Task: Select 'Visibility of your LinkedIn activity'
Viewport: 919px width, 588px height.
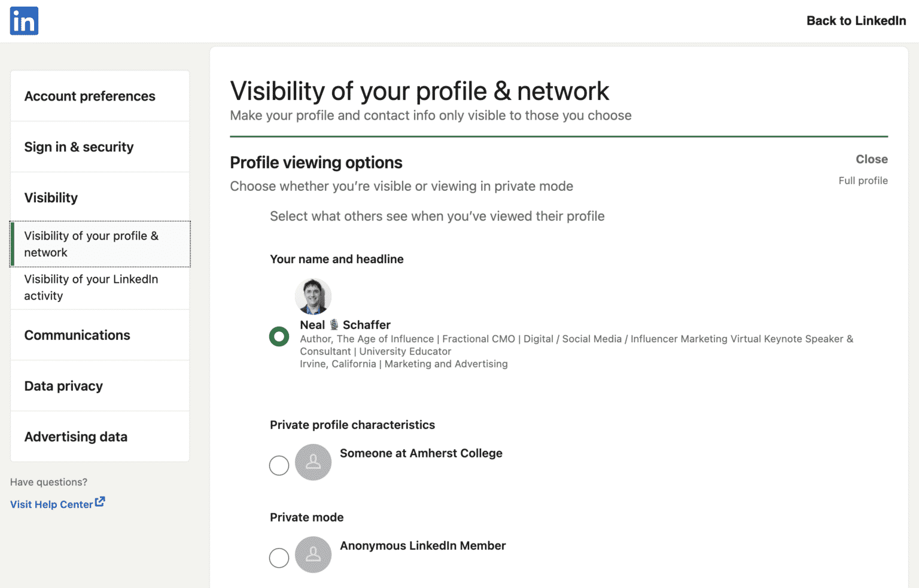Action: (x=91, y=287)
